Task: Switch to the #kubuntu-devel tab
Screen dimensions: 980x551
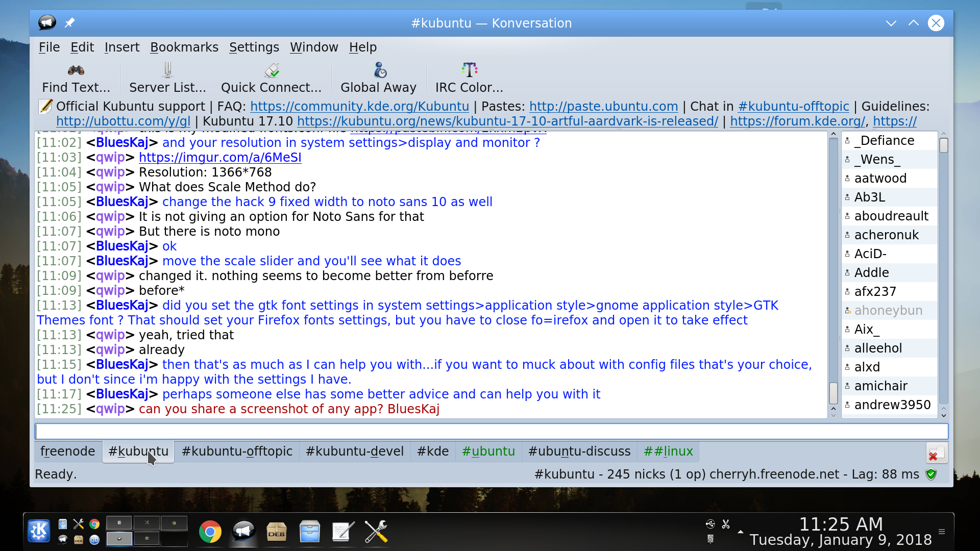Action: (355, 452)
